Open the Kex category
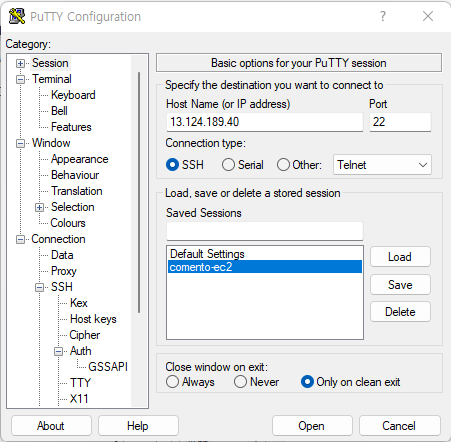 coord(79,303)
